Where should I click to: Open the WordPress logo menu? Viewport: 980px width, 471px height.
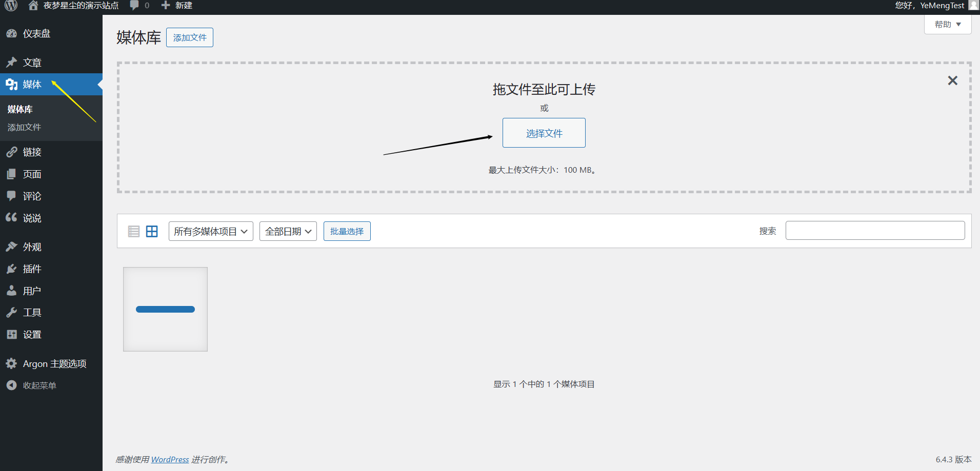point(11,6)
